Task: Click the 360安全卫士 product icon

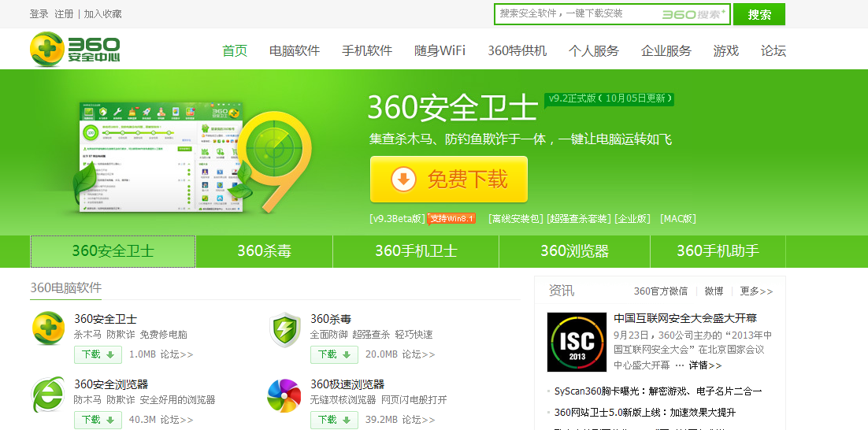Action: click(x=49, y=328)
